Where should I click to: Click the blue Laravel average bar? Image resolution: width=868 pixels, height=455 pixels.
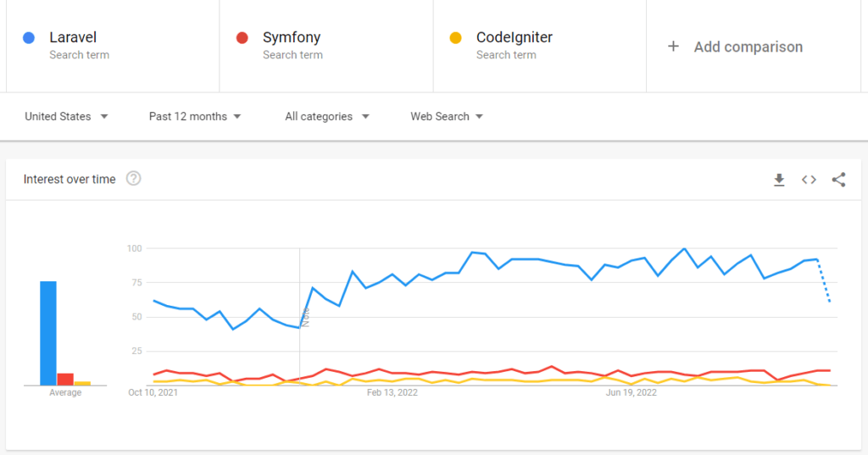click(x=48, y=333)
